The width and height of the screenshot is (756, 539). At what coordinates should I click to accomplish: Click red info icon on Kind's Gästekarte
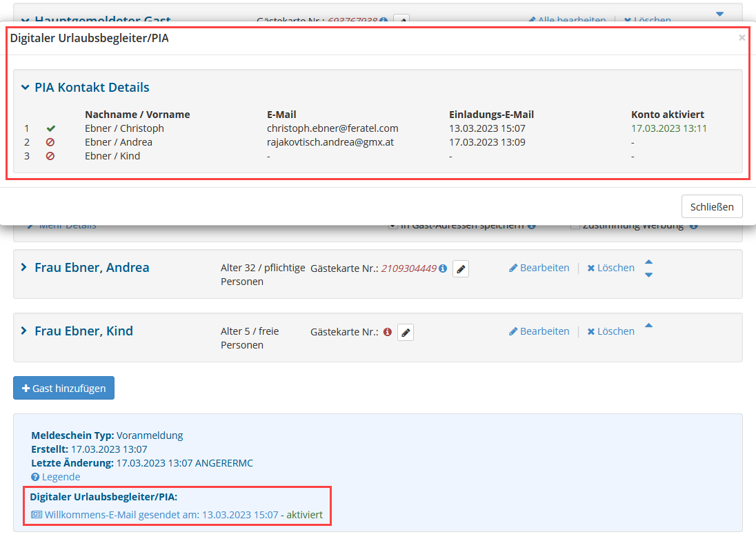pyautogui.click(x=387, y=332)
